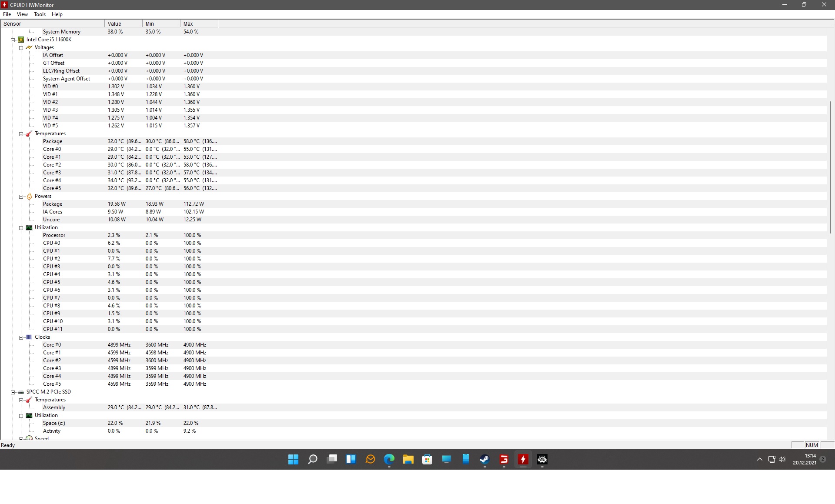Open the Tools menu
The height and width of the screenshot is (504, 835).
[x=40, y=14]
